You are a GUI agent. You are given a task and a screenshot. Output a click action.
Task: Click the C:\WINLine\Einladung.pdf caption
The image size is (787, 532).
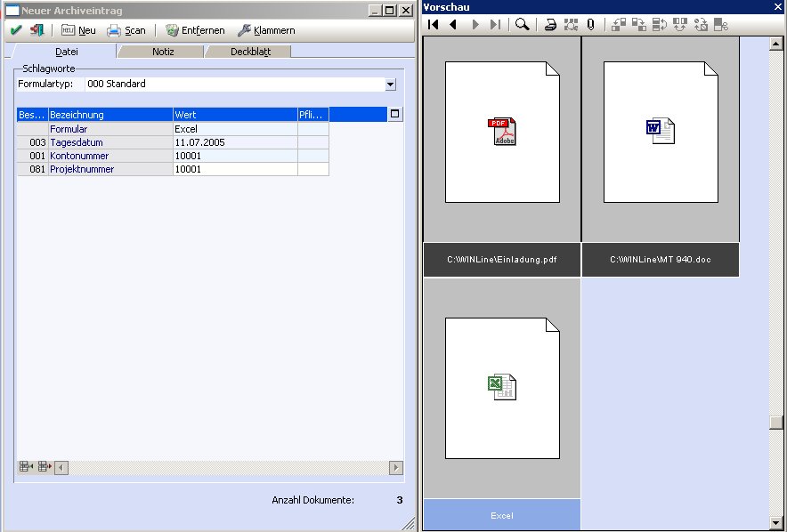[502, 260]
